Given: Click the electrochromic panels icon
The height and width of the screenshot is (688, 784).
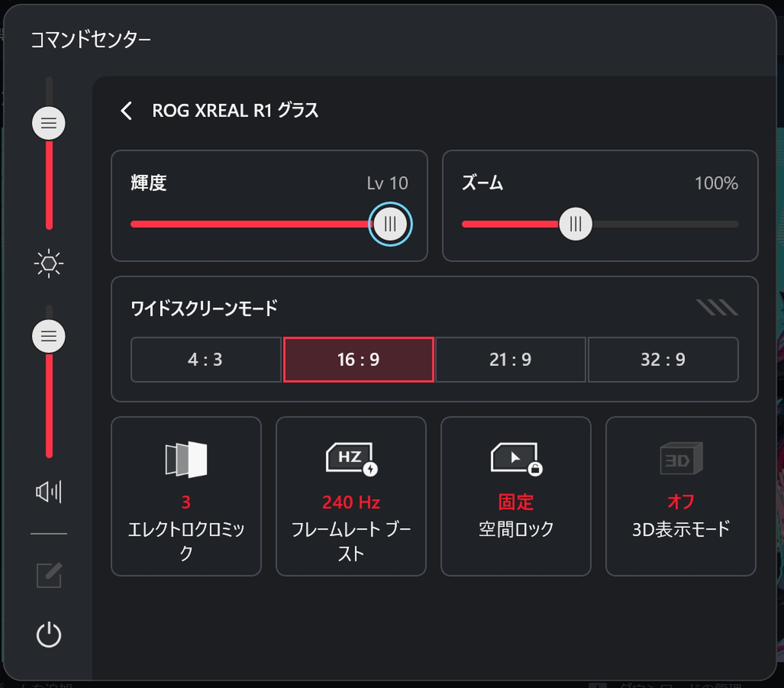Looking at the screenshot, I should point(186,459).
